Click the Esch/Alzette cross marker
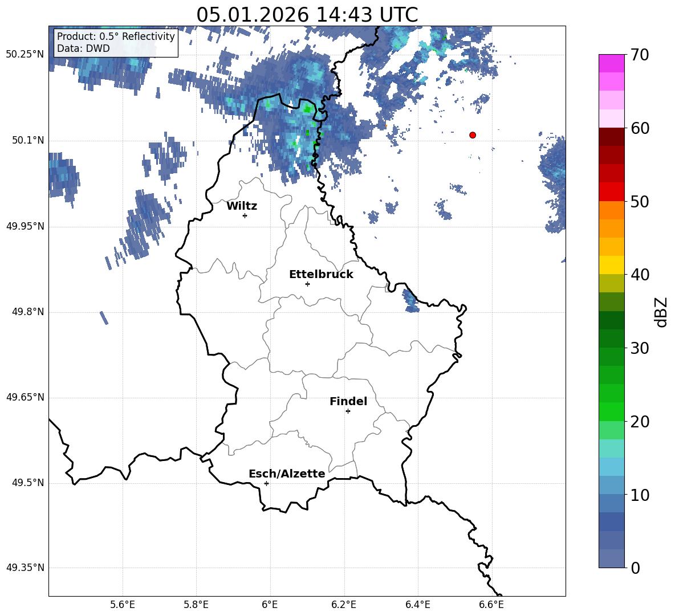675x616 pixels. [x=266, y=483]
